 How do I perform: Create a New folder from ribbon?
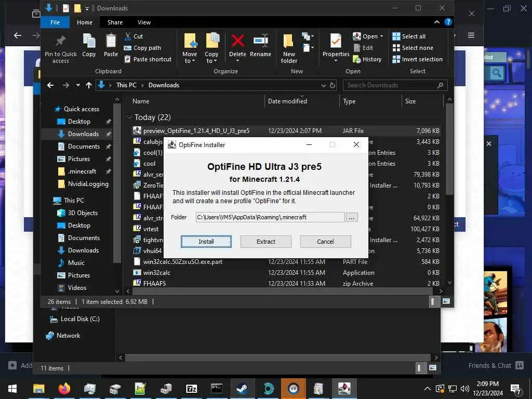click(x=289, y=48)
